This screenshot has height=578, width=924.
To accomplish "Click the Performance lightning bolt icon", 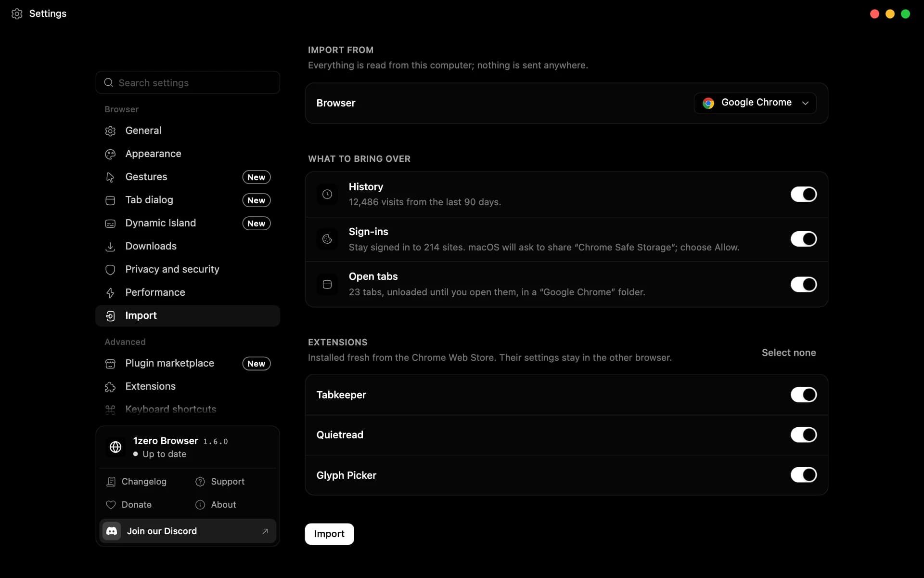I will [110, 293].
